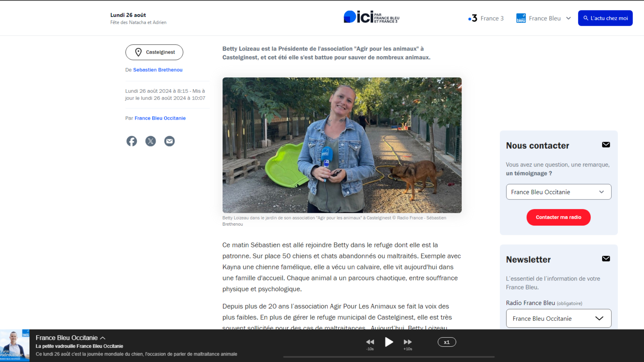This screenshot has width=644, height=362.
Task: Click the France Bleu logo in the header
Action: point(521,18)
